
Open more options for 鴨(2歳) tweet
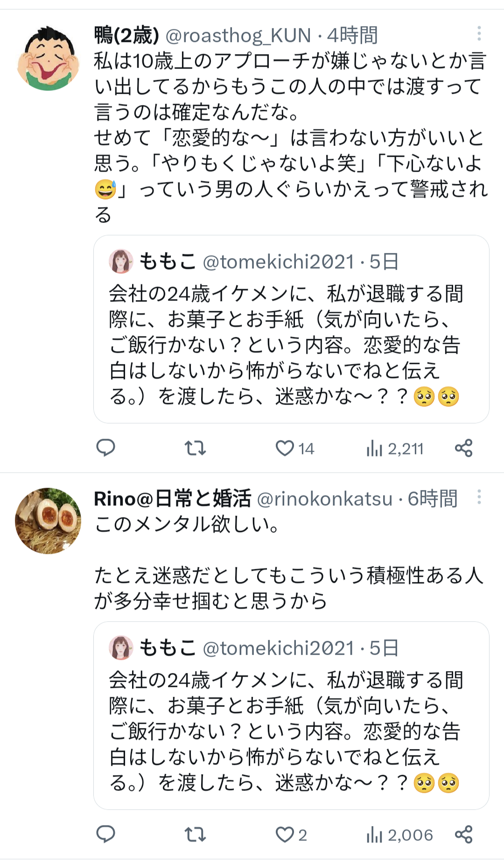(x=479, y=34)
